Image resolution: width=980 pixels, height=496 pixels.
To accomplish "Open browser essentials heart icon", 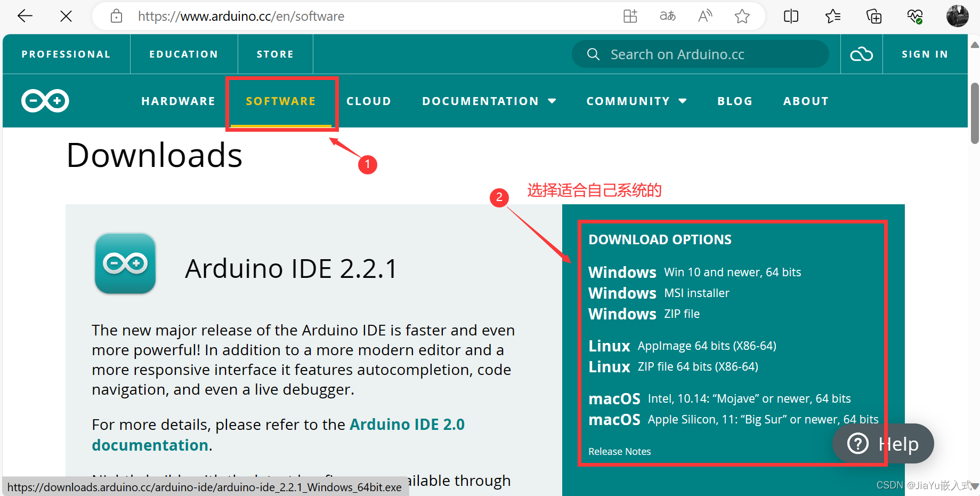I will tap(915, 17).
